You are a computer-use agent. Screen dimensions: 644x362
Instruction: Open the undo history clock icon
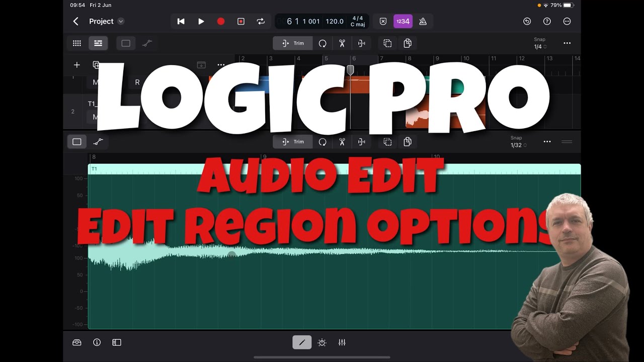pyautogui.click(x=527, y=21)
